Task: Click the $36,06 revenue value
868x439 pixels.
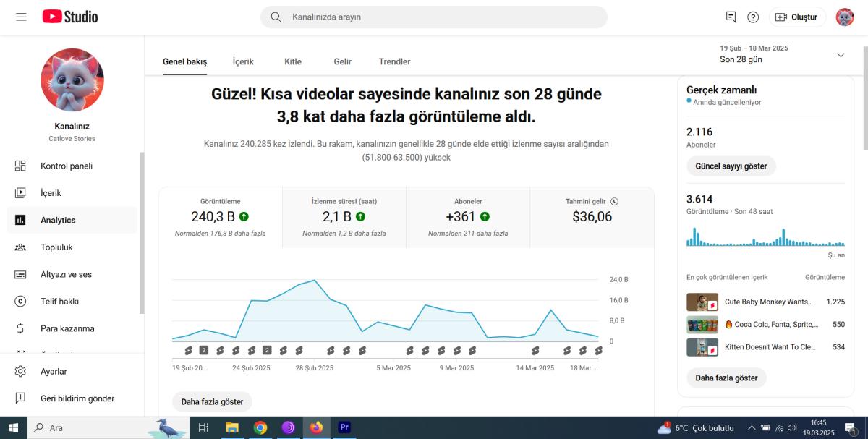Action: pyautogui.click(x=592, y=216)
